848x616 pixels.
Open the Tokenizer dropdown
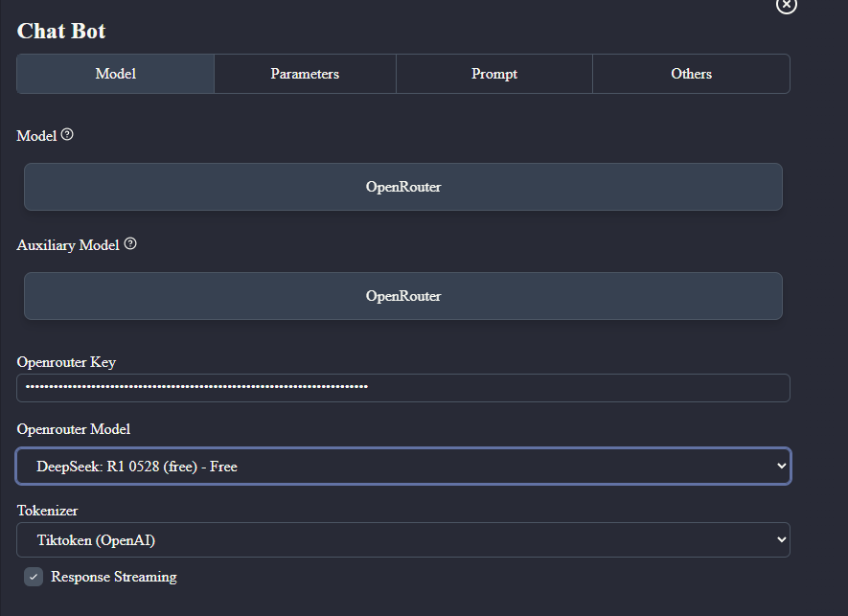(x=403, y=539)
